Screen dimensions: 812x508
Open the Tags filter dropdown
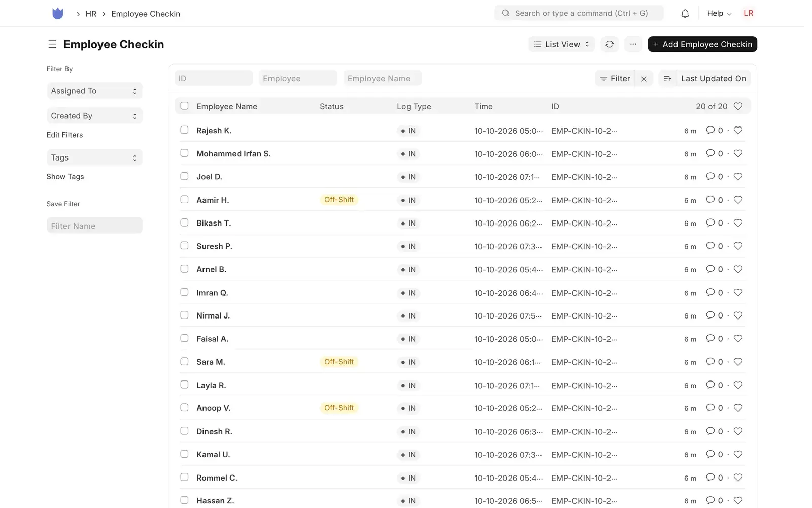94,157
